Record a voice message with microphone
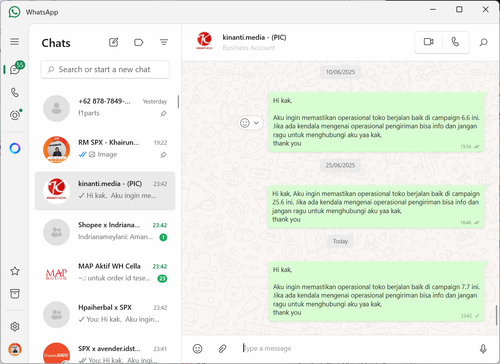 click(x=483, y=349)
